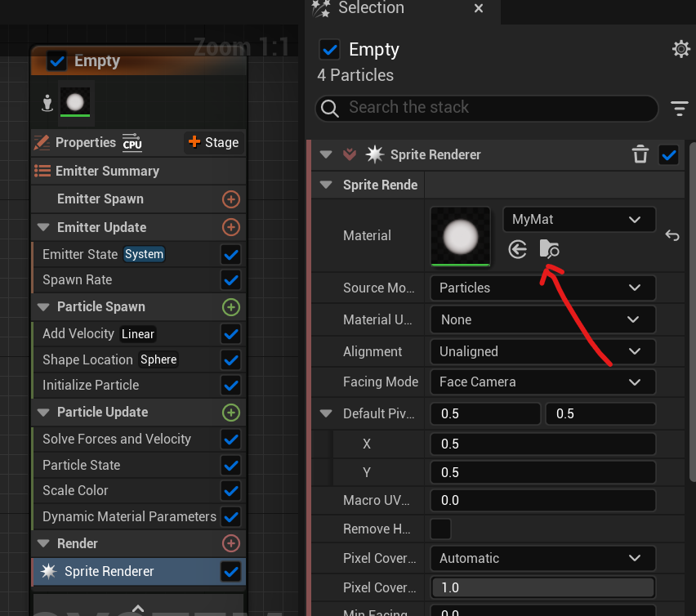Click the emitter thumbnail in node header

75,102
